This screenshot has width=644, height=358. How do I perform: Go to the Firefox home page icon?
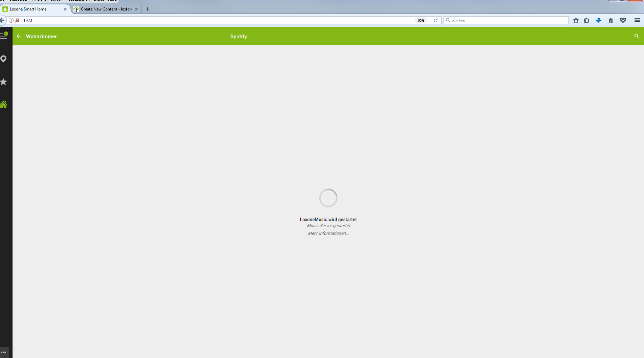click(611, 20)
